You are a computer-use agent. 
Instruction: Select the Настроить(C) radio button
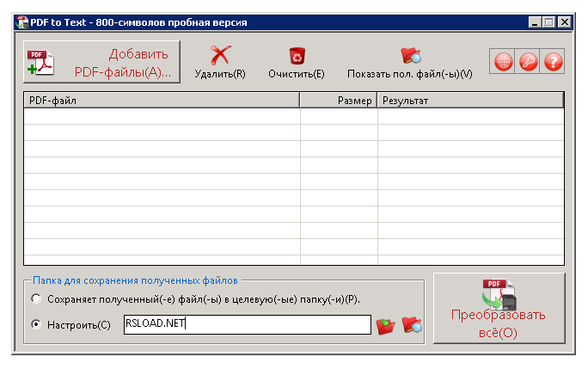coord(36,324)
